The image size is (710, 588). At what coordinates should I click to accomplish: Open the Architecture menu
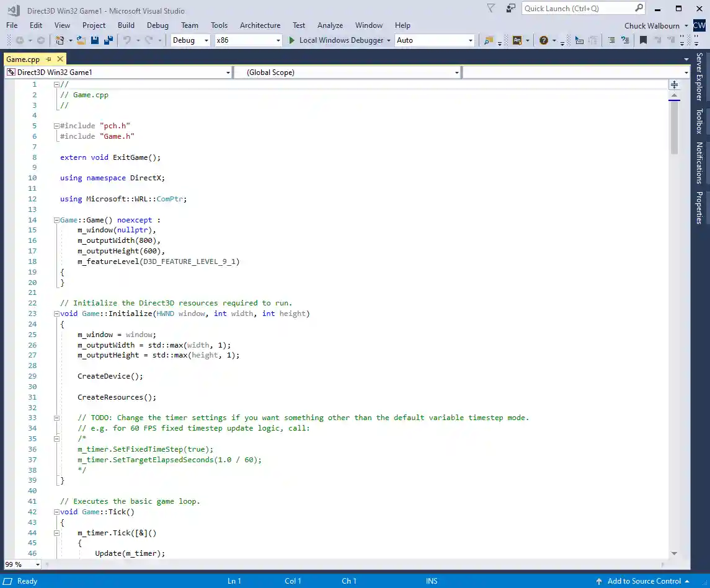260,25
